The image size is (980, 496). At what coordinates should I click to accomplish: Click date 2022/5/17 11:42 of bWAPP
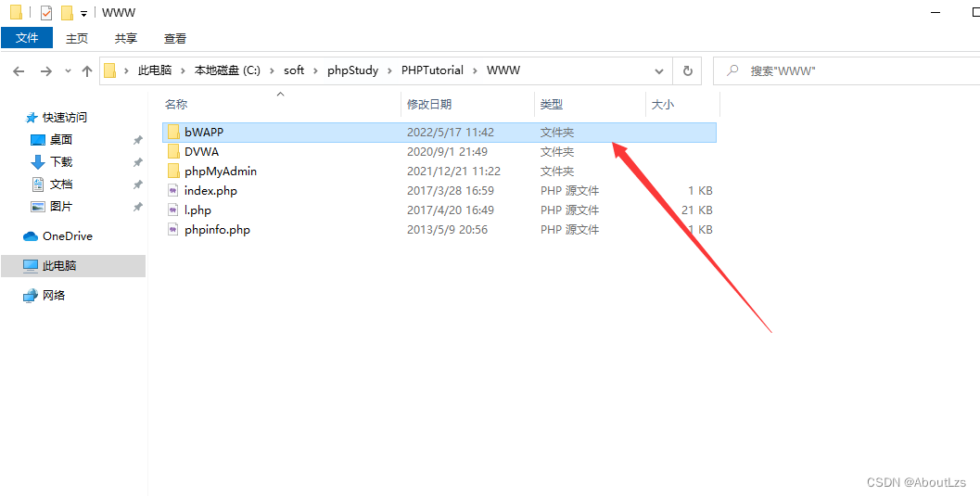click(x=451, y=132)
